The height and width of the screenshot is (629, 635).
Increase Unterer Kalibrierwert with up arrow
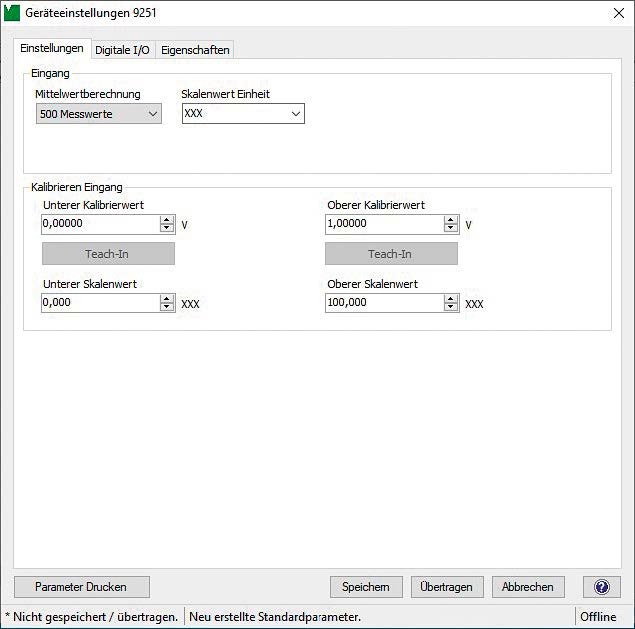coord(167,220)
